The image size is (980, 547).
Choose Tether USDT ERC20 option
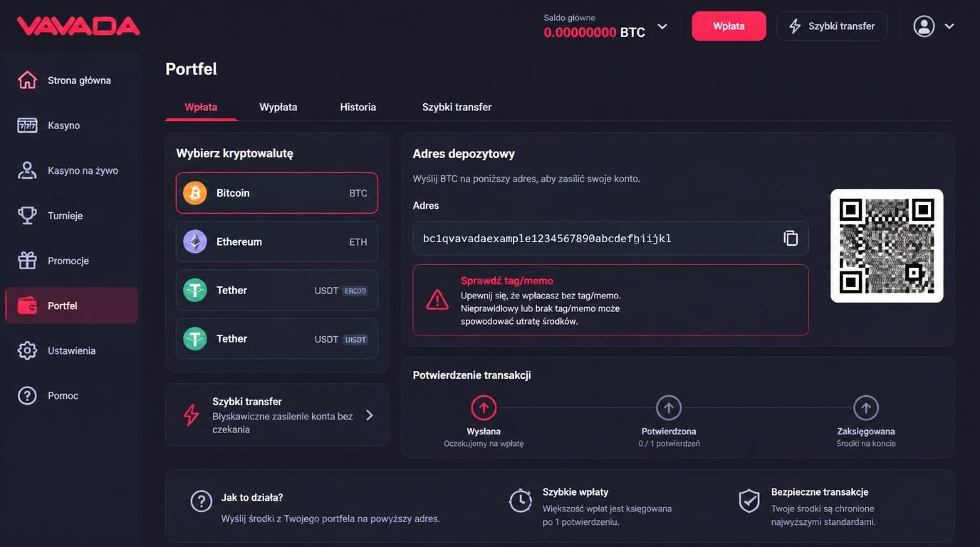coord(277,290)
